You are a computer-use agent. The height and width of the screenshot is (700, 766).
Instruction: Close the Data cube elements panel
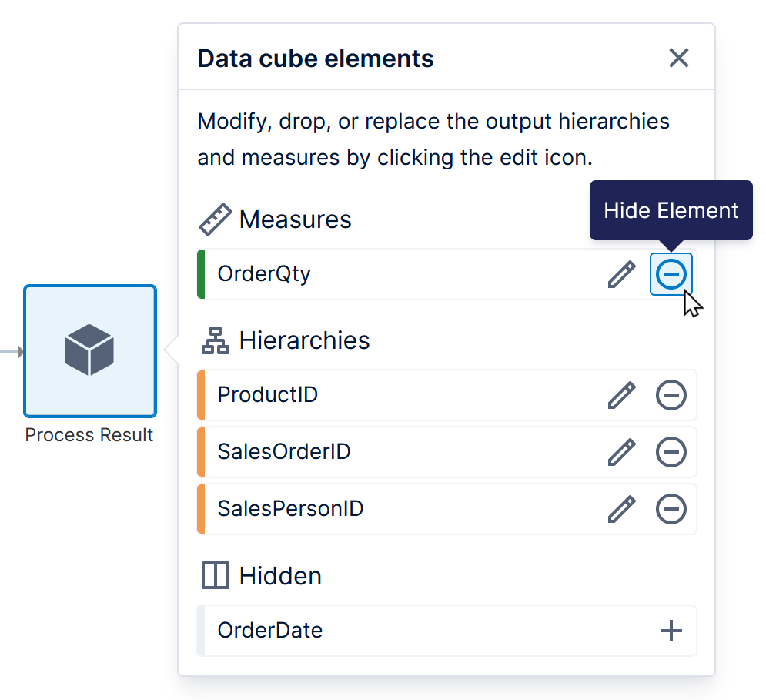click(x=678, y=58)
